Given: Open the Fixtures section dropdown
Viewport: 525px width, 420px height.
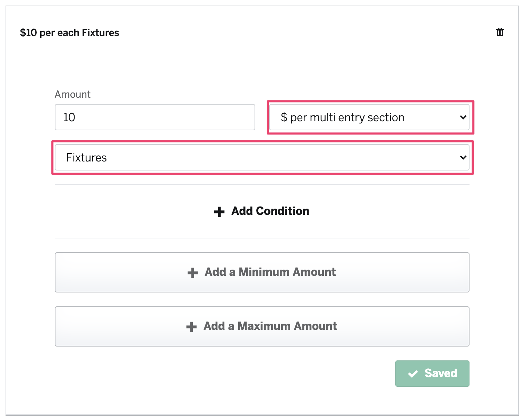Looking at the screenshot, I should coord(262,157).
